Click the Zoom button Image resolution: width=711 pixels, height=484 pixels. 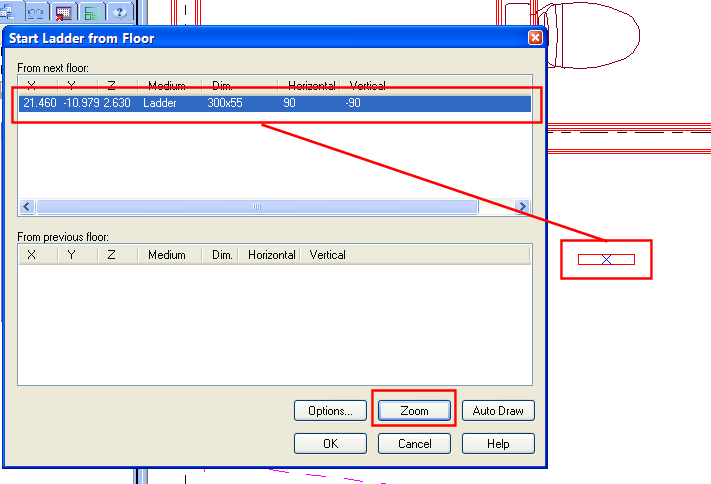click(x=414, y=411)
